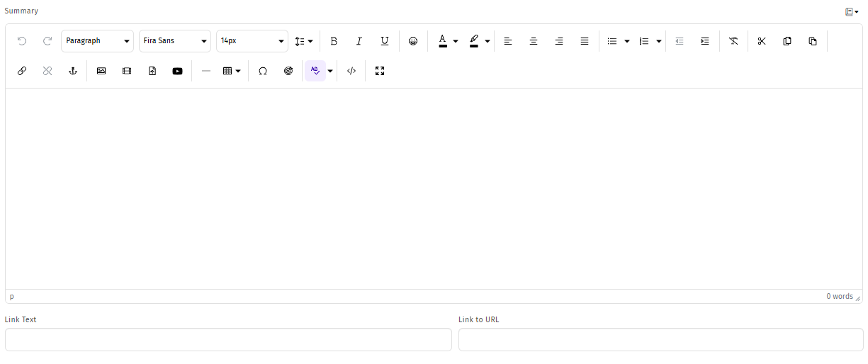
Task: Open the text color picker arrow
Action: click(456, 41)
